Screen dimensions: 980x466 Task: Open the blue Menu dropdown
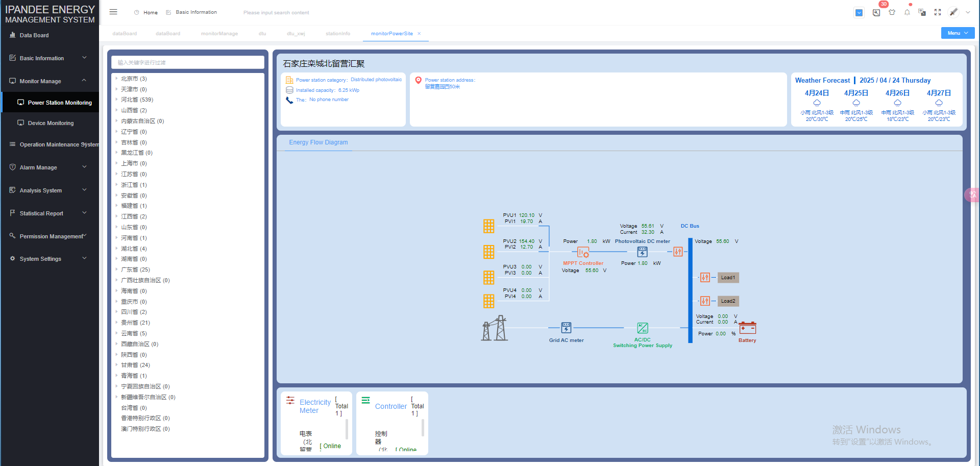958,33
